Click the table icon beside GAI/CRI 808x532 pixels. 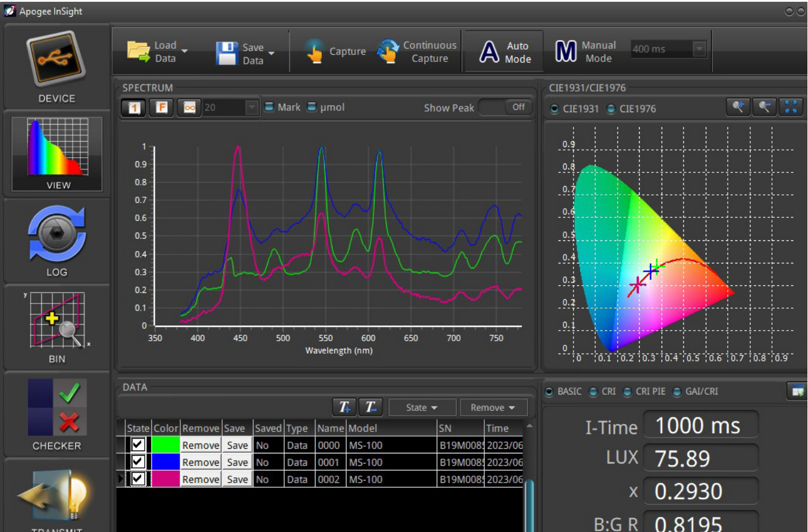click(x=797, y=391)
